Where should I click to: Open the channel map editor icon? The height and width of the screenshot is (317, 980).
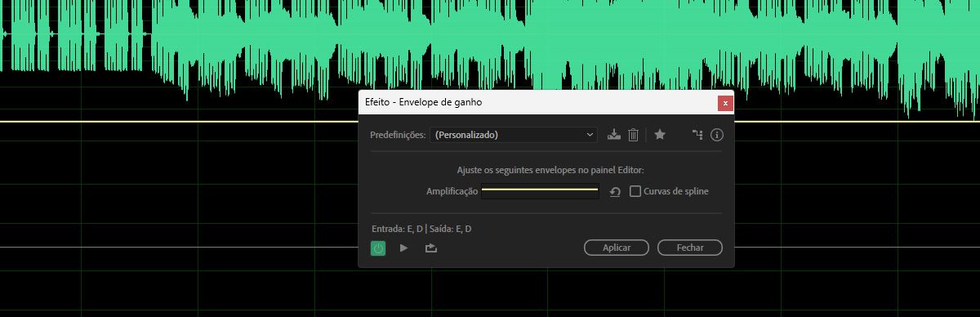(x=697, y=135)
